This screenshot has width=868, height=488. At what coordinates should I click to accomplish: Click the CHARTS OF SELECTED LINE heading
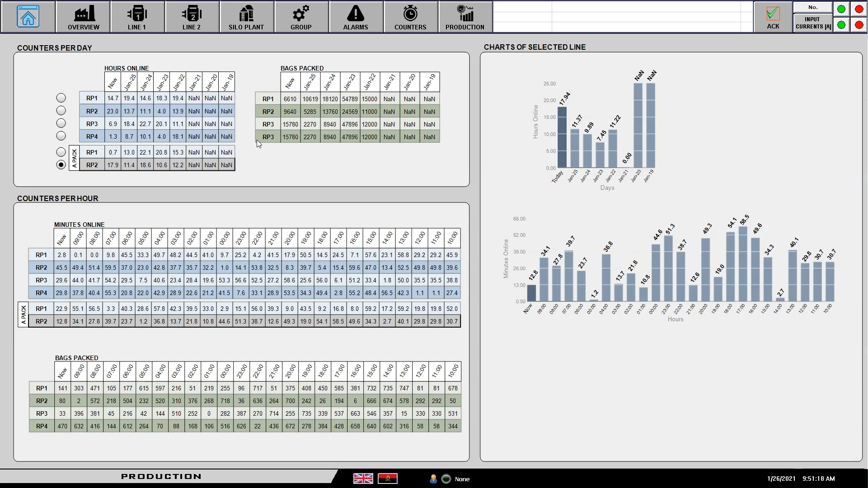535,47
